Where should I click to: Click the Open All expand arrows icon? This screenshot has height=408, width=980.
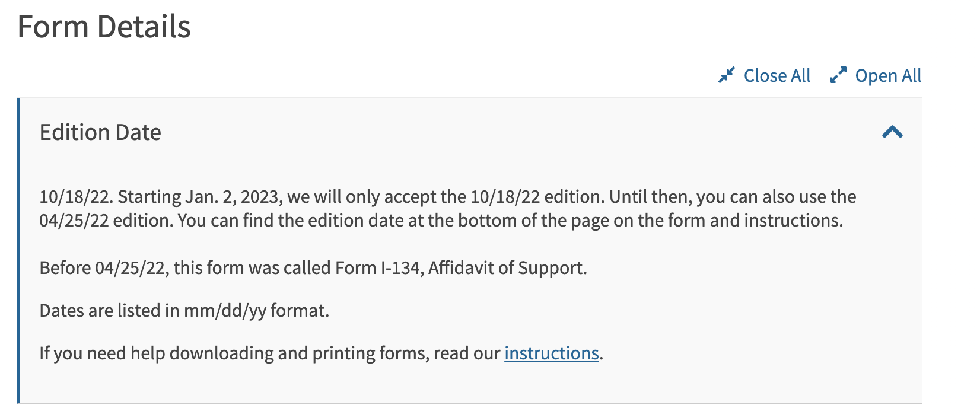pyautogui.click(x=838, y=75)
